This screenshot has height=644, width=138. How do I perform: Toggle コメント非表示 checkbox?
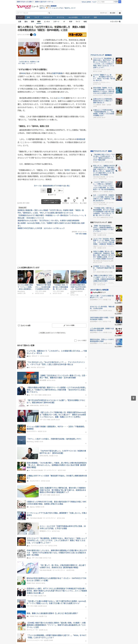click(75, 340)
